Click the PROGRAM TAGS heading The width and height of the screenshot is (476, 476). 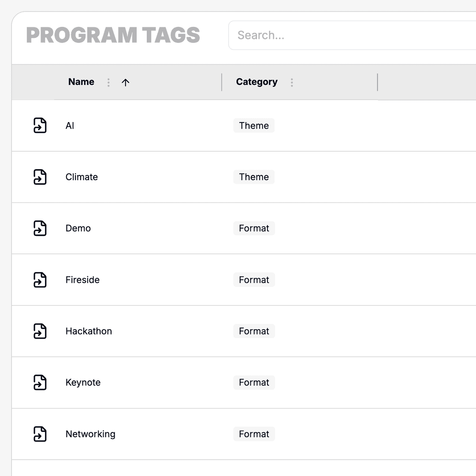pos(113,35)
